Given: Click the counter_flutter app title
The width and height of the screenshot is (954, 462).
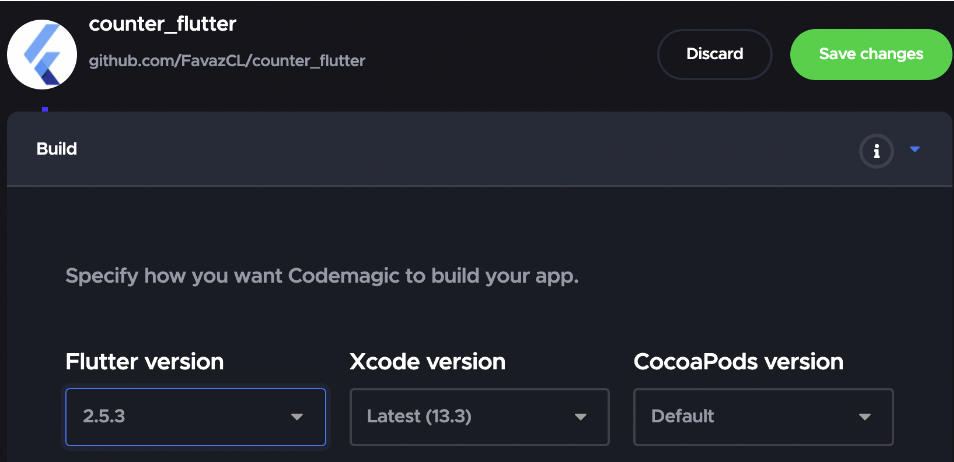Looking at the screenshot, I should point(162,24).
